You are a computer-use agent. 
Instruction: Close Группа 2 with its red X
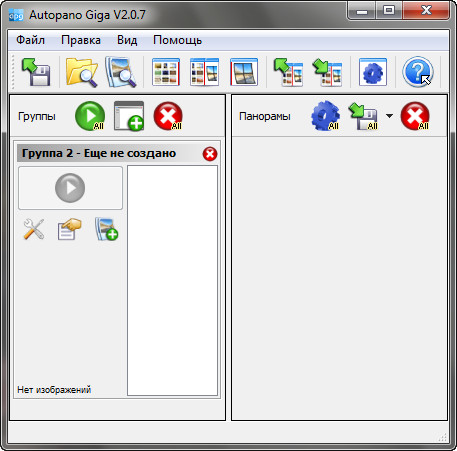point(210,154)
